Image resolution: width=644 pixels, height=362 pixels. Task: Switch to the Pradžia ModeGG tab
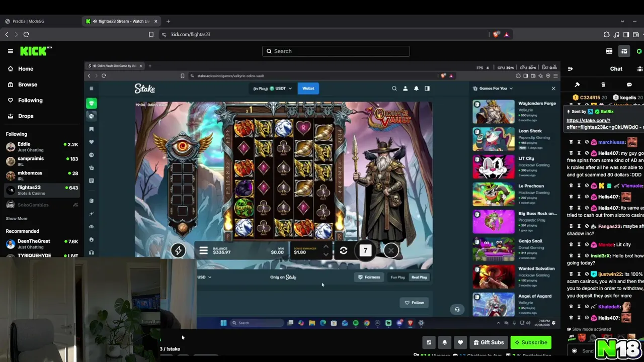(40, 21)
